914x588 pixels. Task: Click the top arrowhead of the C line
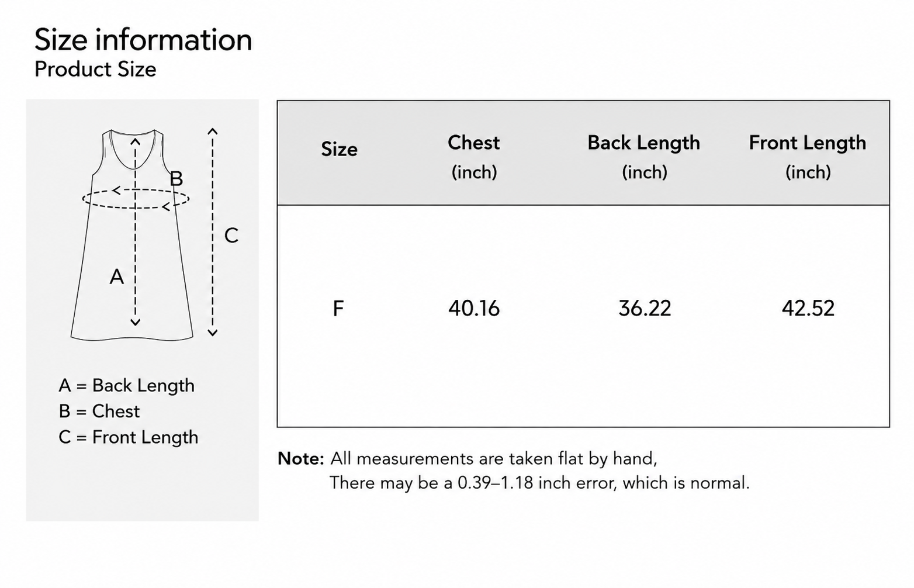pyautogui.click(x=213, y=132)
